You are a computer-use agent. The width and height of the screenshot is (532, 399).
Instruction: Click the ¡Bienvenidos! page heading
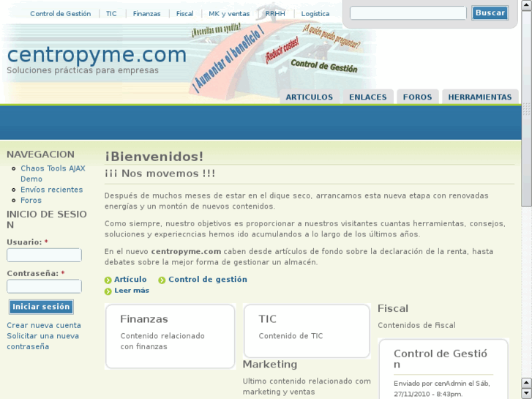[154, 157]
